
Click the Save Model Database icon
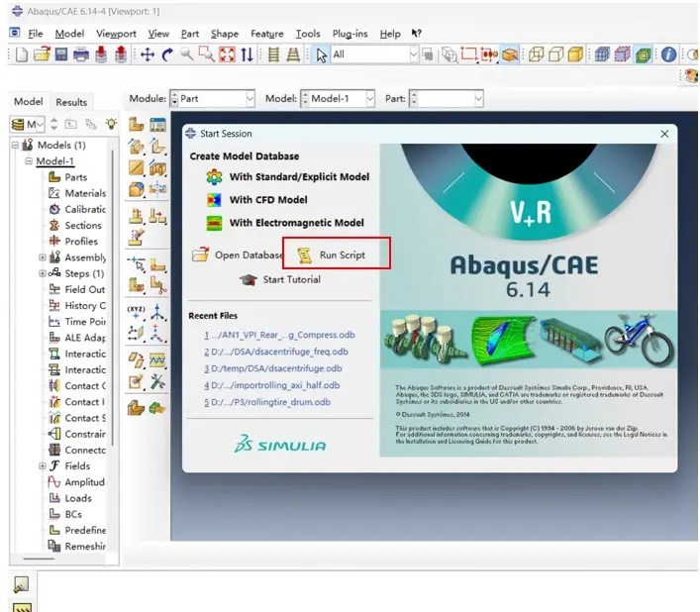pyautogui.click(x=61, y=54)
